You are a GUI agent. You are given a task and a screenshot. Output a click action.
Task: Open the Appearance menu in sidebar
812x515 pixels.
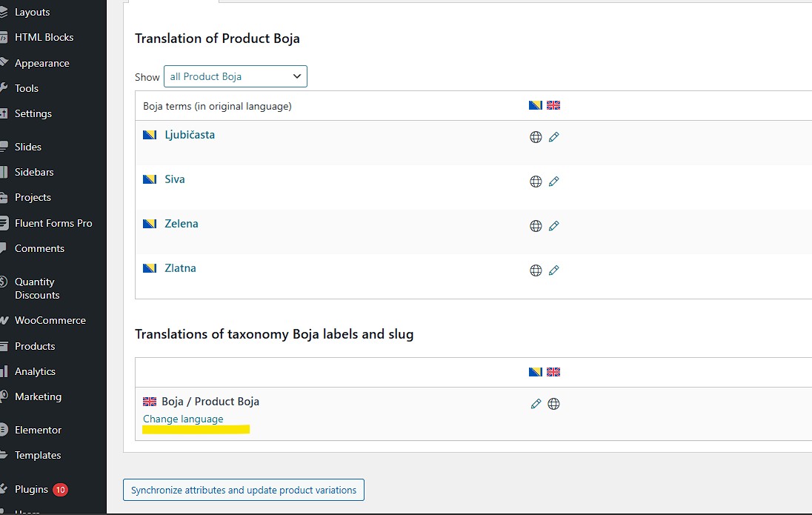click(x=41, y=63)
